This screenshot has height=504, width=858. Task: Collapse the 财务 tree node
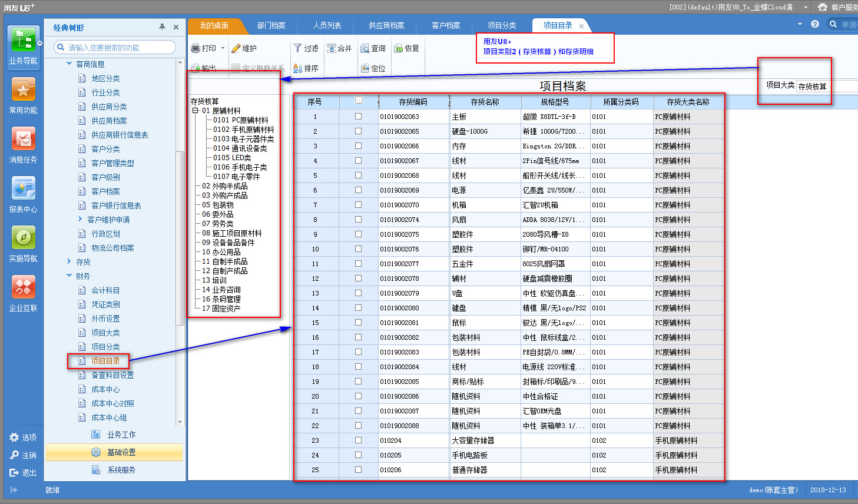(69, 276)
